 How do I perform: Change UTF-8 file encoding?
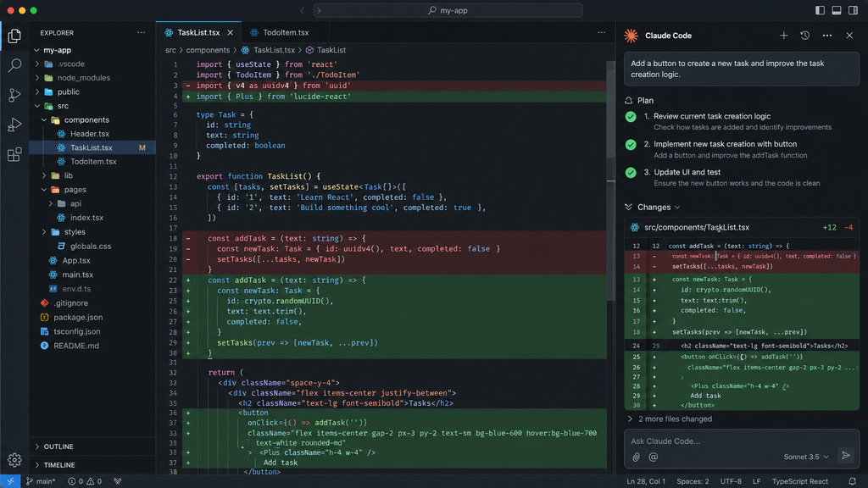coord(731,481)
